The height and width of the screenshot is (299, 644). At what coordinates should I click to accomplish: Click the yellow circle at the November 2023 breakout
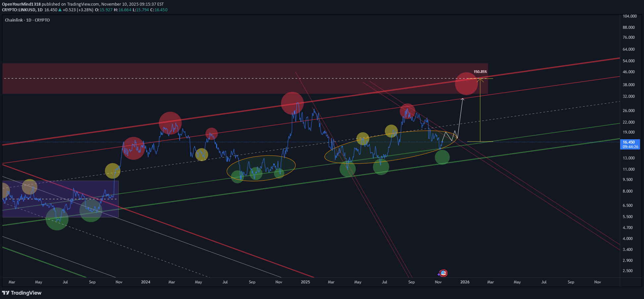113,171
